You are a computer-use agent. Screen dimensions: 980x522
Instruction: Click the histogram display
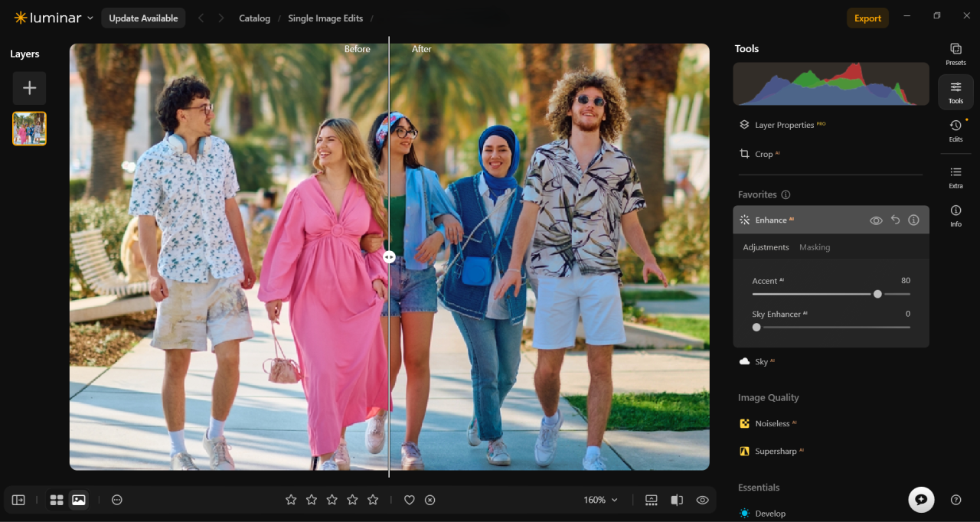tap(831, 83)
